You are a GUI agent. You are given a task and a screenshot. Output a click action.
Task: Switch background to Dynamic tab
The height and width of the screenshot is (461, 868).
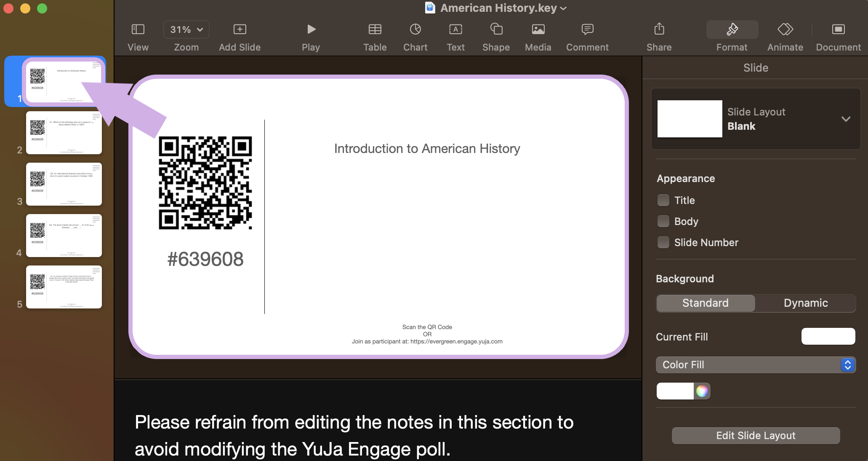[805, 303]
